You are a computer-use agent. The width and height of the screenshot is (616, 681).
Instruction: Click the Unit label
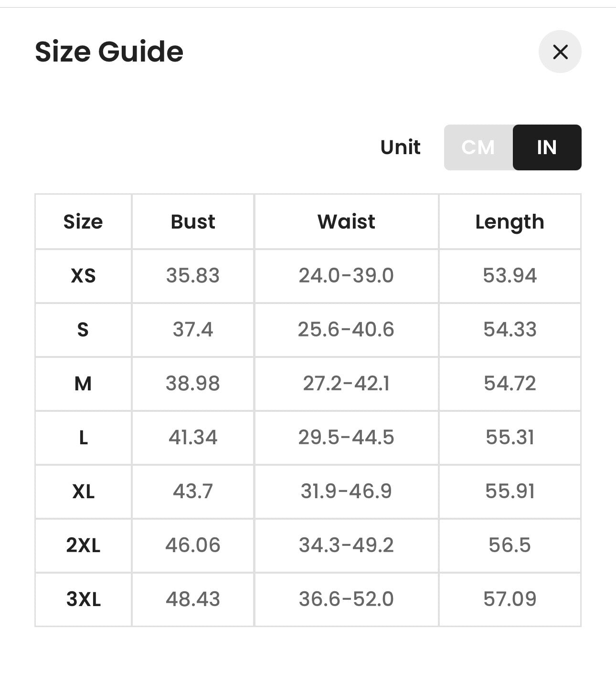[x=401, y=147]
